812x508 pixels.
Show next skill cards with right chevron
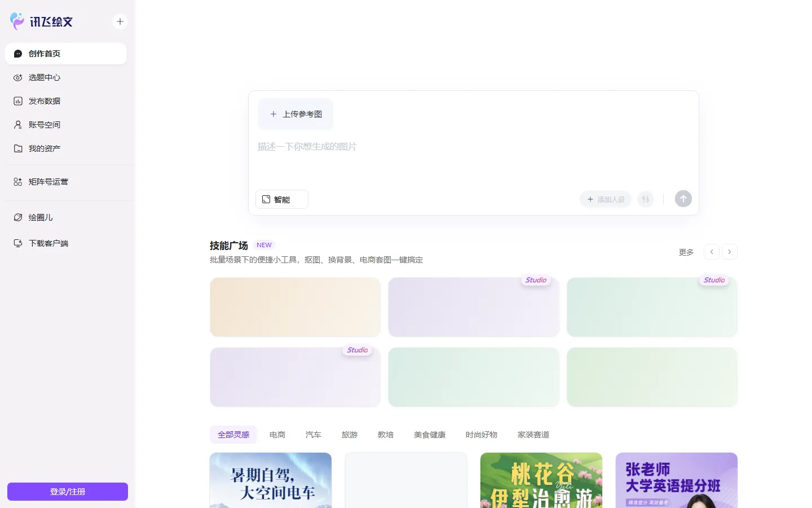tap(730, 252)
